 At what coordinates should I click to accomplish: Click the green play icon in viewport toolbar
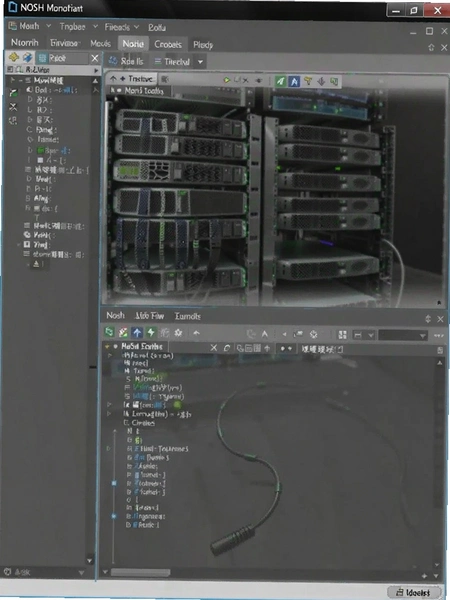(227, 80)
